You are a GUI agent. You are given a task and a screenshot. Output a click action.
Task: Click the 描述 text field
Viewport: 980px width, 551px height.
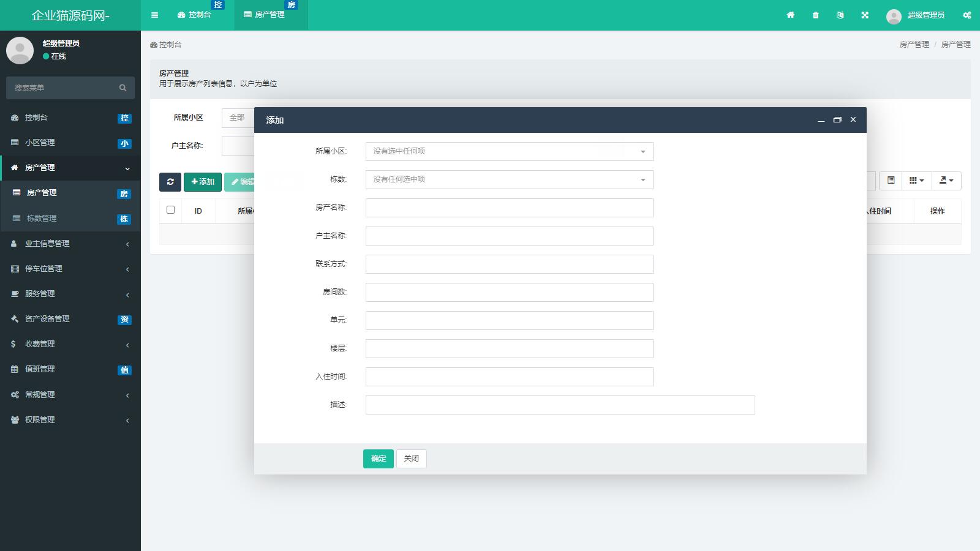click(x=560, y=405)
